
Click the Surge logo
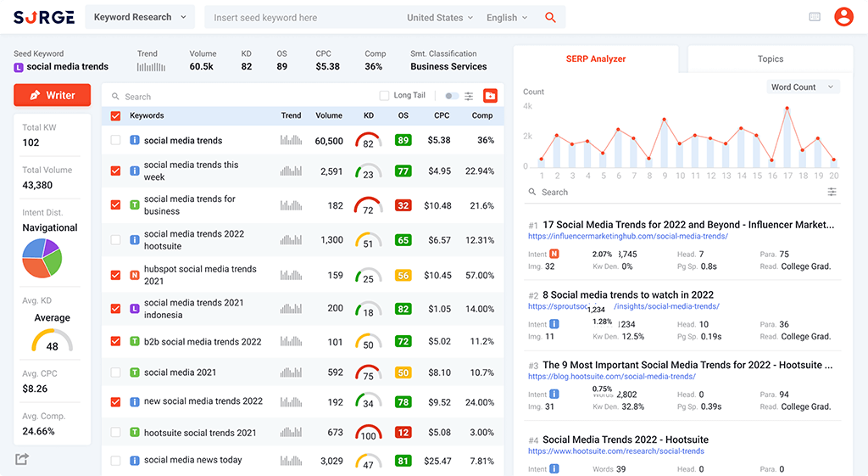(x=44, y=17)
